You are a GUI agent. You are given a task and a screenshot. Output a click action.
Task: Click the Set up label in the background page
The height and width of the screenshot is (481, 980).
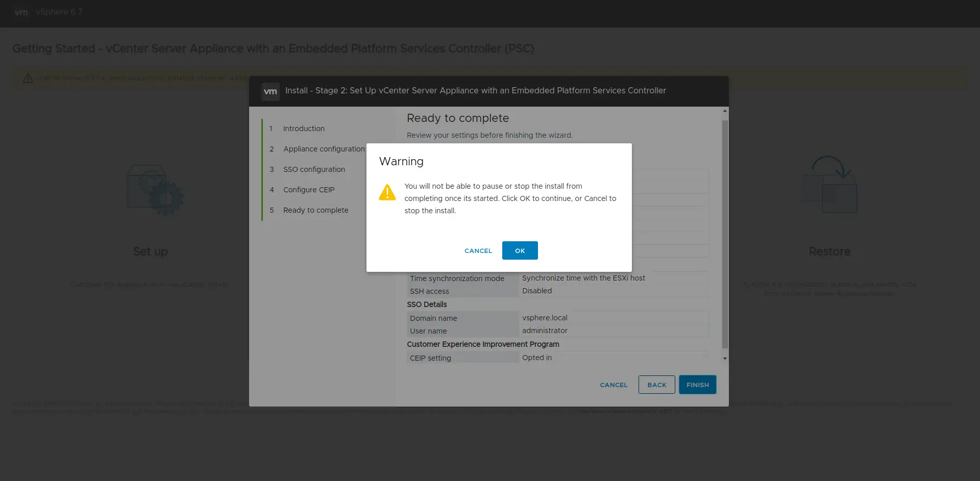(x=150, y=251)
